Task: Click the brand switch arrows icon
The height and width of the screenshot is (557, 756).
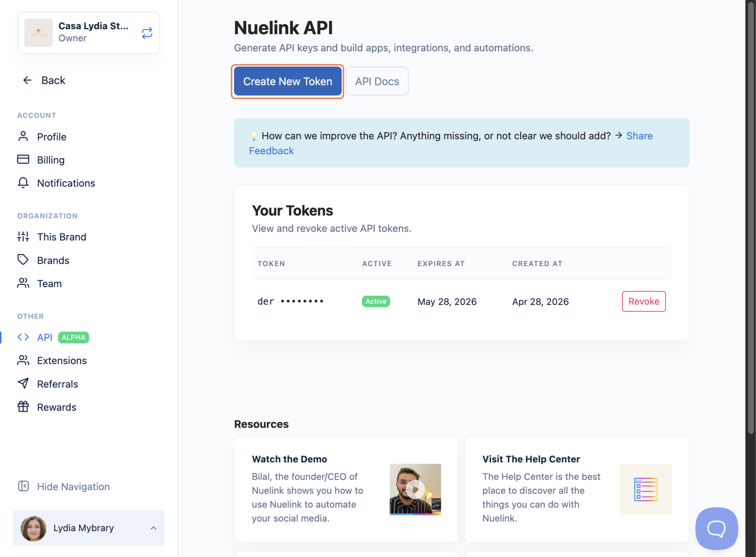Action: pos(147,33)
